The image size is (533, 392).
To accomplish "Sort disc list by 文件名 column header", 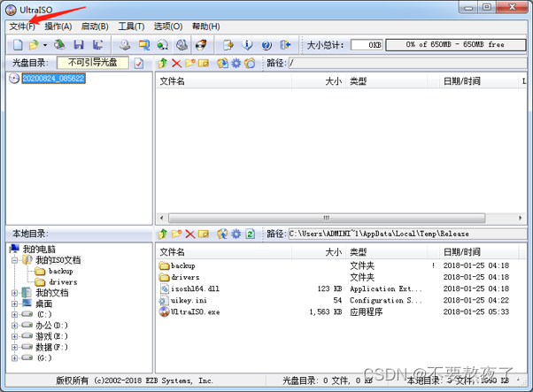I will (224, 81).
